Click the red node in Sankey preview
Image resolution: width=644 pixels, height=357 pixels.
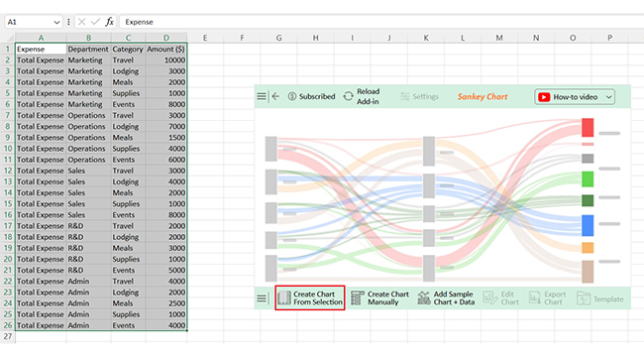(588, 128)
